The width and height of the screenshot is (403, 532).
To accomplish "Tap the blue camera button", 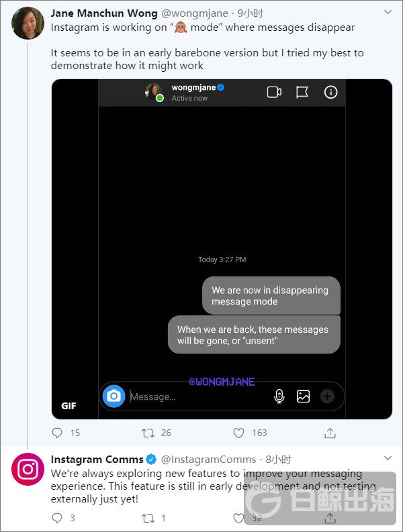I will pos(114,396).
